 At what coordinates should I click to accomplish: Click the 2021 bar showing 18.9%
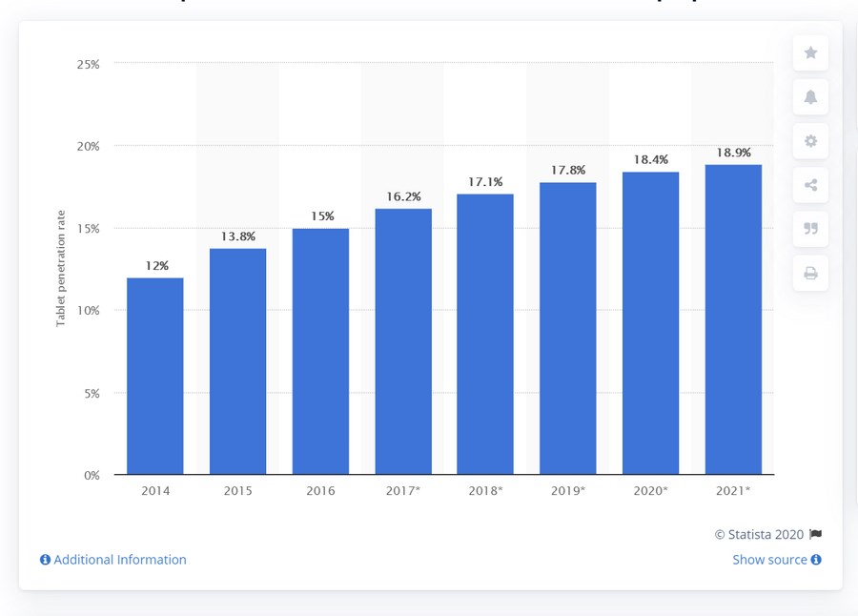(x=733, y=319)
